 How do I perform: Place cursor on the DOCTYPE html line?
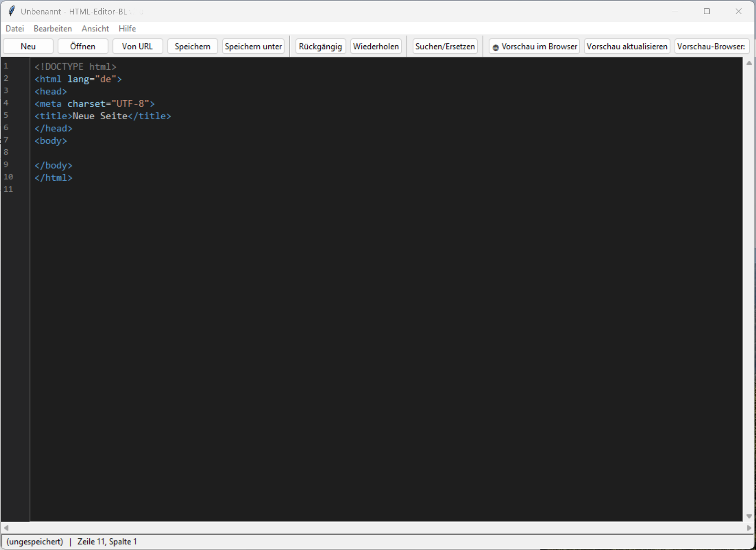point(75,67)
